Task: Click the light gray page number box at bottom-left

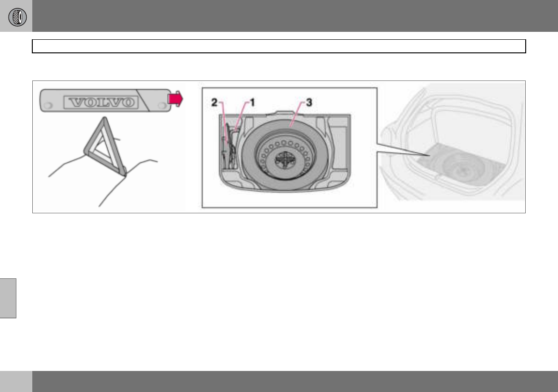Action: click(16, 381)
